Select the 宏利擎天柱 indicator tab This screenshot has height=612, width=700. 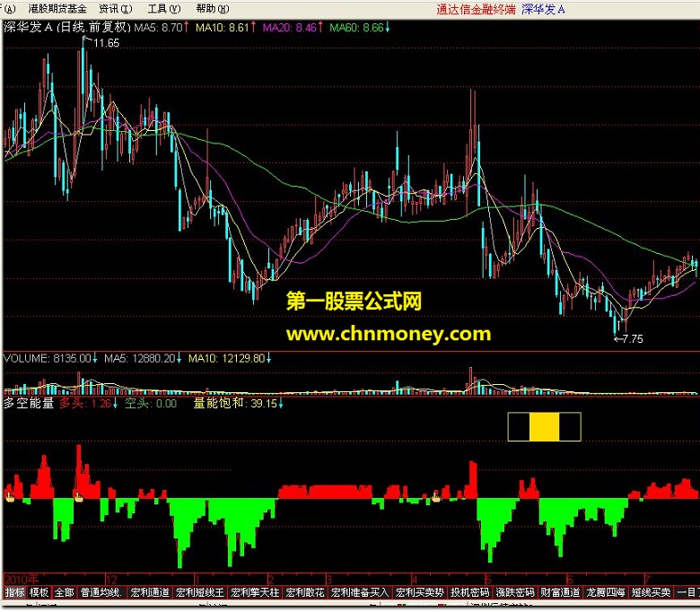pos(256,592)
